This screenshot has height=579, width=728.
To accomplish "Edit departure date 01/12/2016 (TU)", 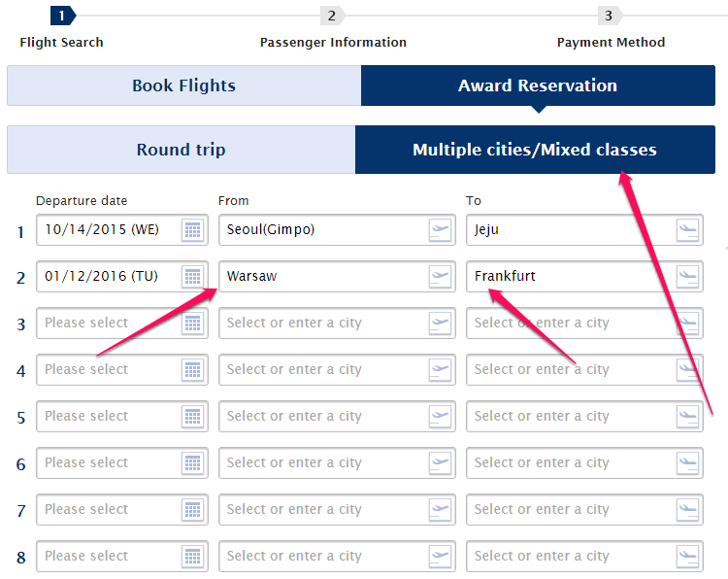I will tap(122, 277).
